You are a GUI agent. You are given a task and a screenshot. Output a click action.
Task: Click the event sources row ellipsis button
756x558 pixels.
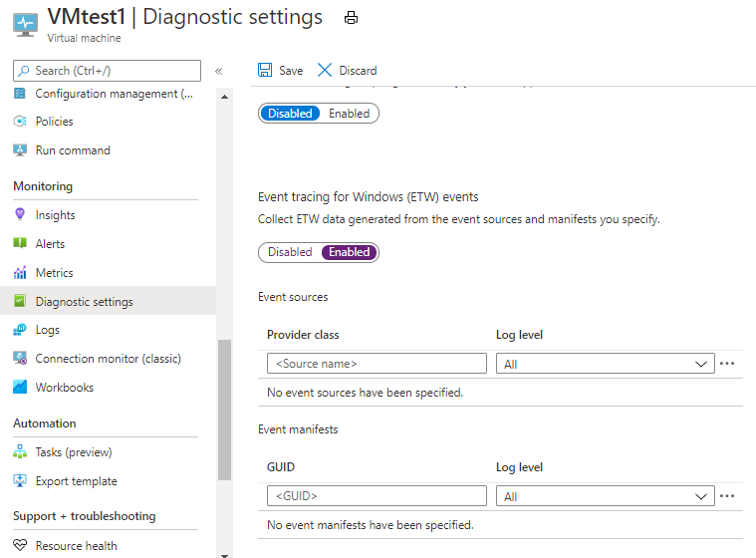click(x=727, y=364)
